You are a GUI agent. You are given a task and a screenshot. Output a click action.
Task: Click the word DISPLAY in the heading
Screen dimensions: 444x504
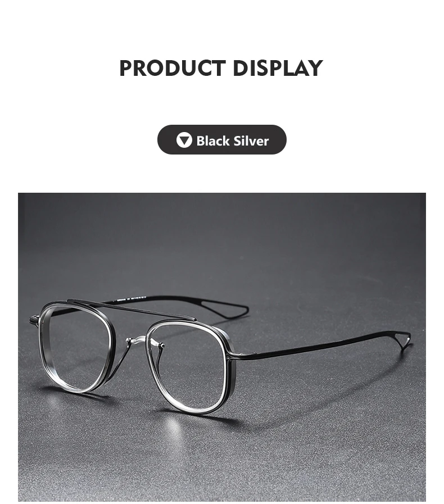click(278, 68)
